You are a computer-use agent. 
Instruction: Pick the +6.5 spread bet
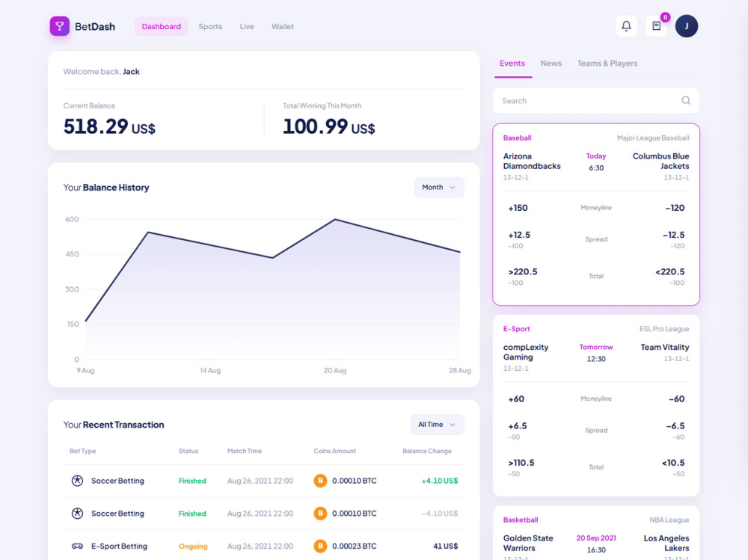517,431
